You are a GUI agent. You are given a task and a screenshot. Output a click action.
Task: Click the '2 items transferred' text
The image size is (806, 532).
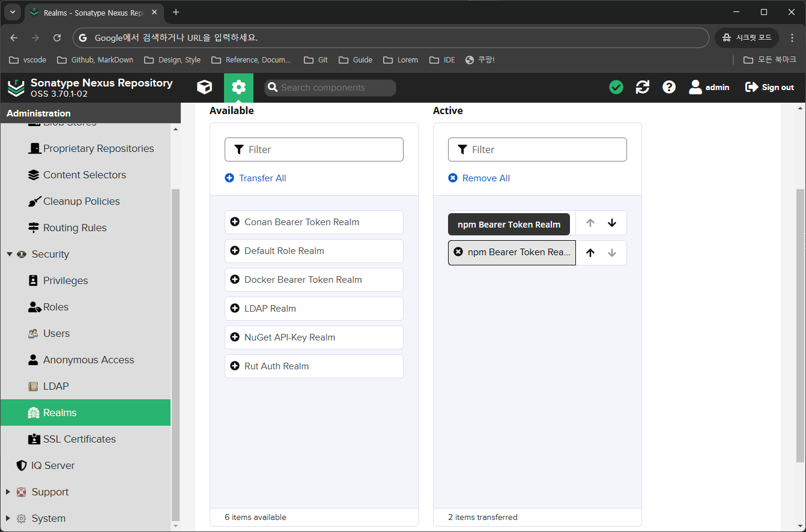pyautogui.click(x=483, y=517)
